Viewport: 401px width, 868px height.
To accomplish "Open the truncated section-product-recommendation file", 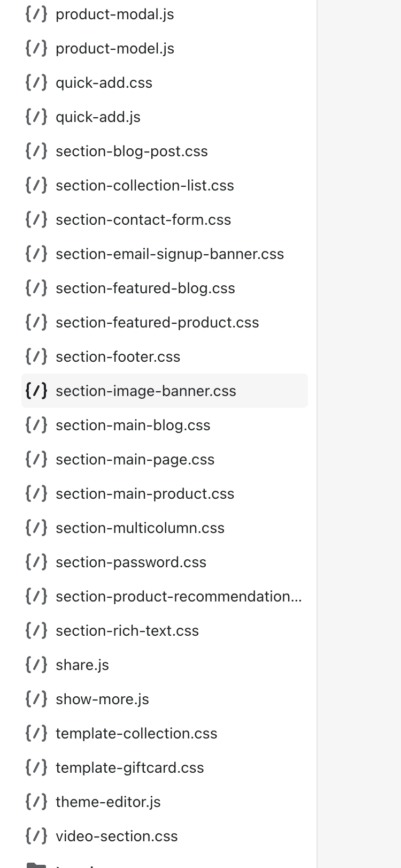I will (179, 597).
